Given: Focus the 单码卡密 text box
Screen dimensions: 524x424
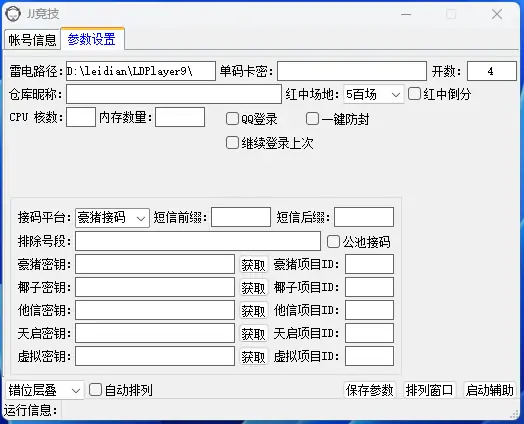Looking at the screenshot, I should coord(352,71).
